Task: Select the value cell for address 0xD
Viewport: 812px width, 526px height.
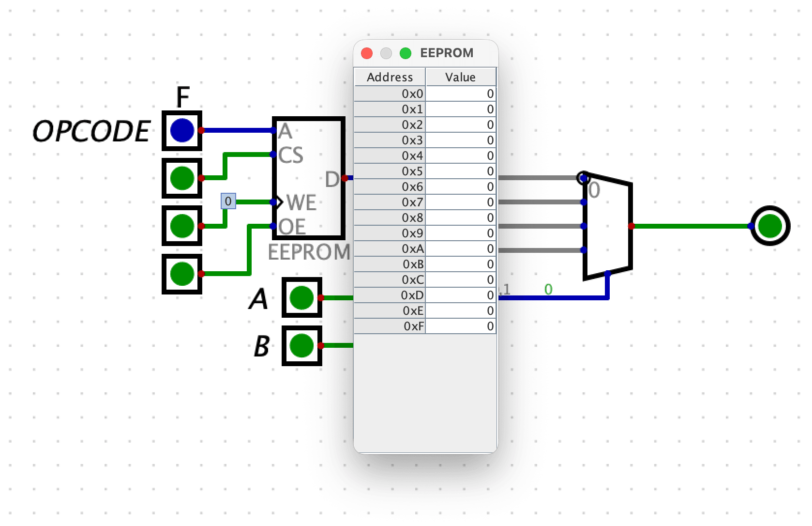Action: pyautogui.click(x=461, y=295)
